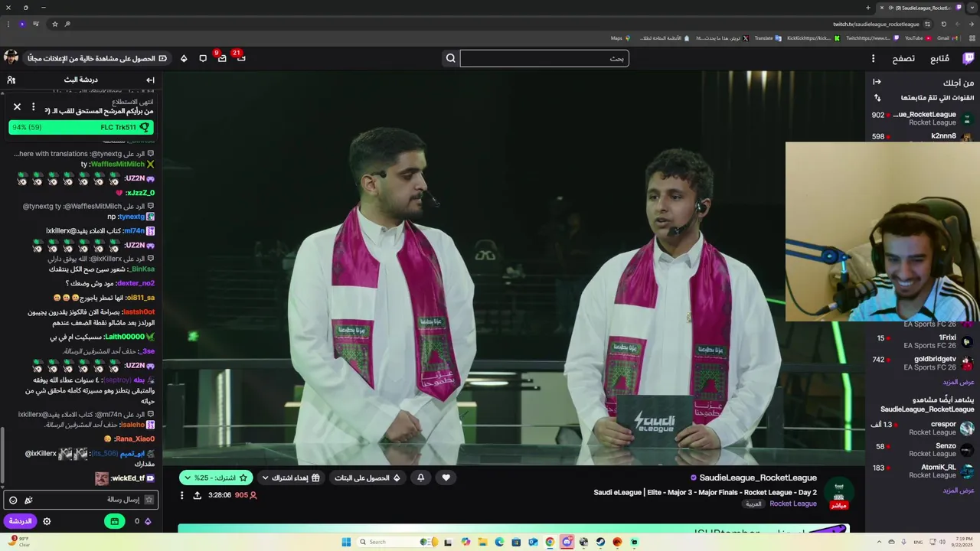Click the FLC Trk511 poll result bar
The width and height of the screenshot is (980, 551).
click(81, 127)
